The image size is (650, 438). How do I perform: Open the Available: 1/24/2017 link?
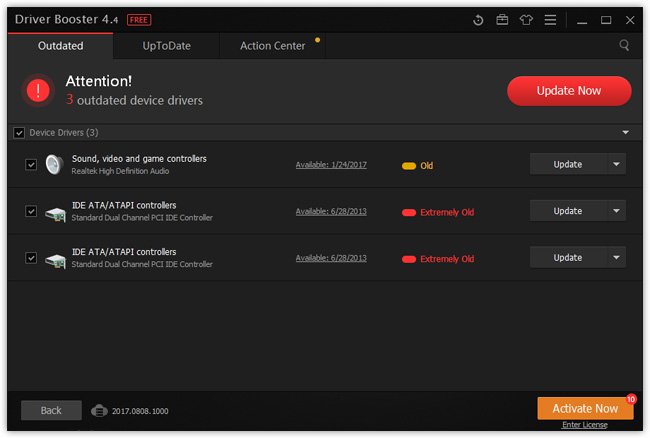(331, 165)
